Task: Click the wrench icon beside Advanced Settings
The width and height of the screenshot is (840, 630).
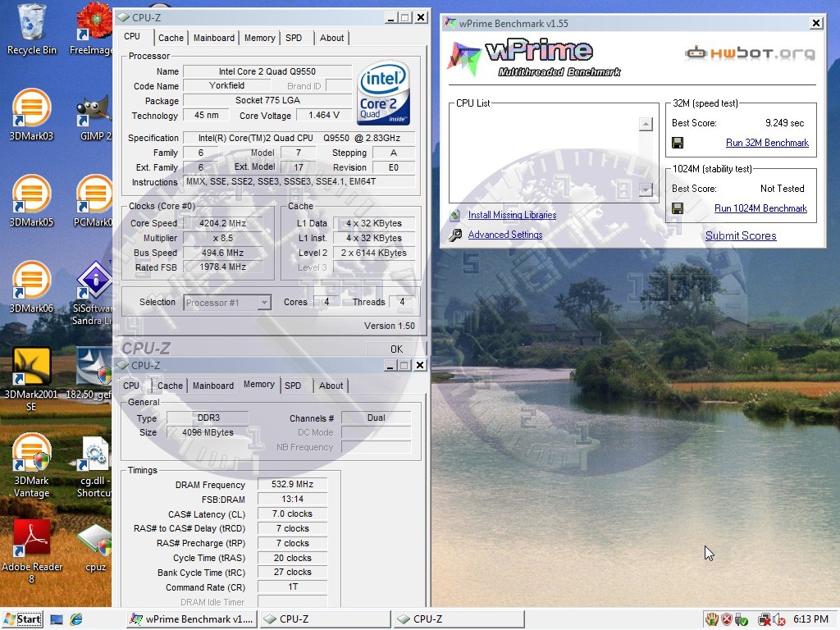Action: point(455,235)
